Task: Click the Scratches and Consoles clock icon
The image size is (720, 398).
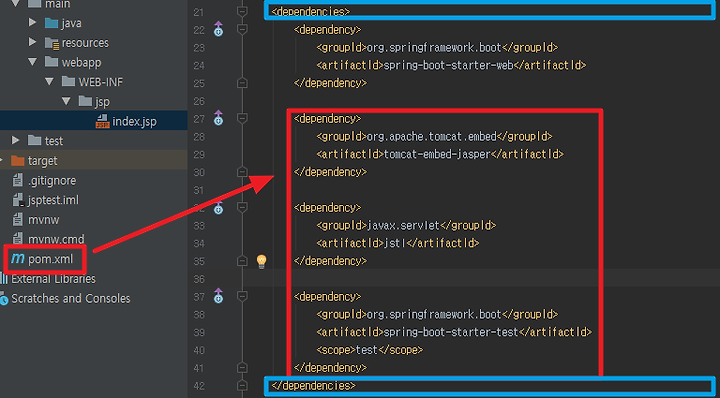Action: click(4, 300)
